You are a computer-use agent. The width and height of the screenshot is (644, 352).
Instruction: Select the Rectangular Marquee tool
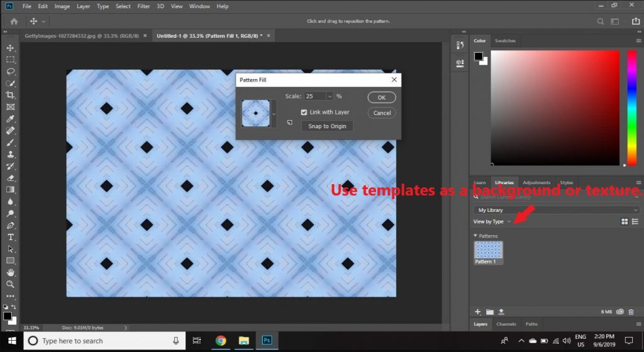pos(10,60)
